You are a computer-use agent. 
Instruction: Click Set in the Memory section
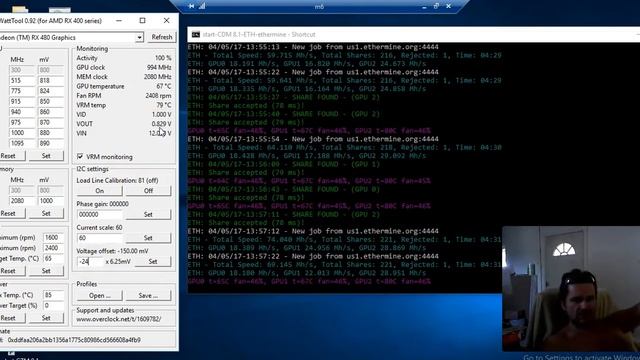coord(46,213)
